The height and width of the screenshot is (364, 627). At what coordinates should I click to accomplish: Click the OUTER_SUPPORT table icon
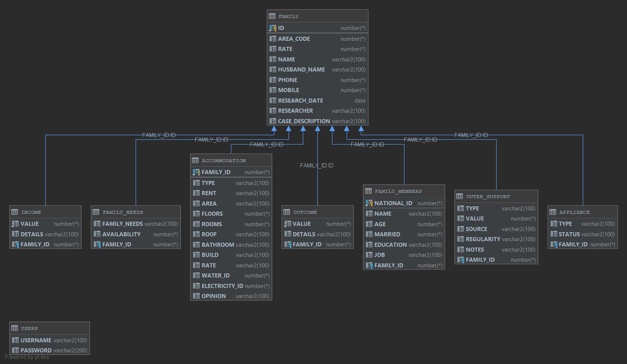pyautogui.click(x=459, y=196)
